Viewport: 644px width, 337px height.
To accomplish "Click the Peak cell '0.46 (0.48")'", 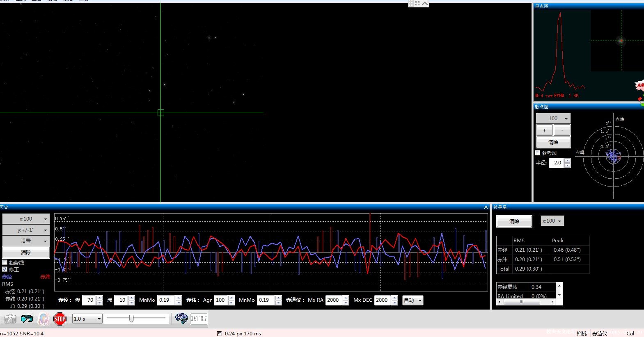I will pyautogui.click(x=567, y=250).
